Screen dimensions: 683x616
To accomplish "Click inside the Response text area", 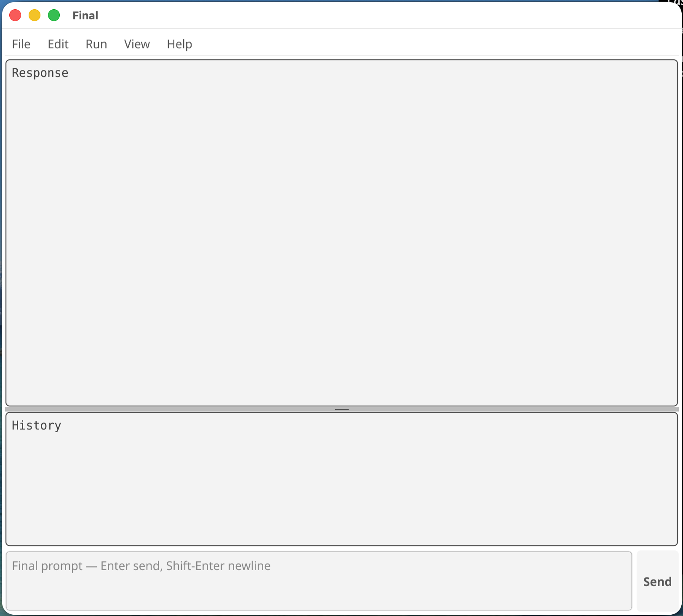I will click(x=341, y=233).
